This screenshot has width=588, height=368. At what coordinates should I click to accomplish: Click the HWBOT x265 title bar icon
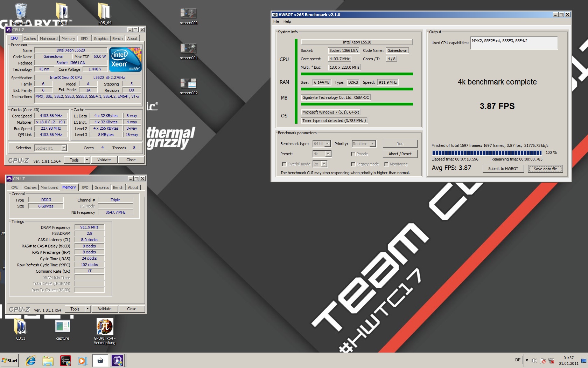[x=275, y=15]
